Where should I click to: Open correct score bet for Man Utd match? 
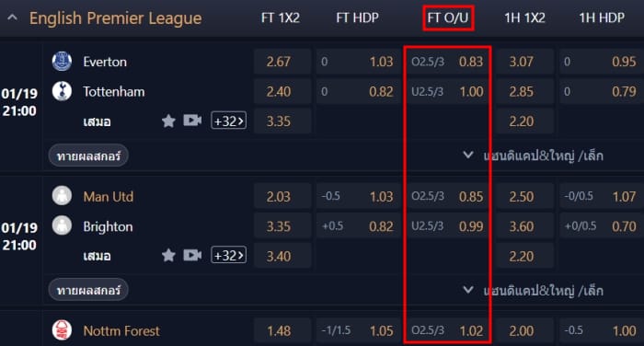point(88,291)
